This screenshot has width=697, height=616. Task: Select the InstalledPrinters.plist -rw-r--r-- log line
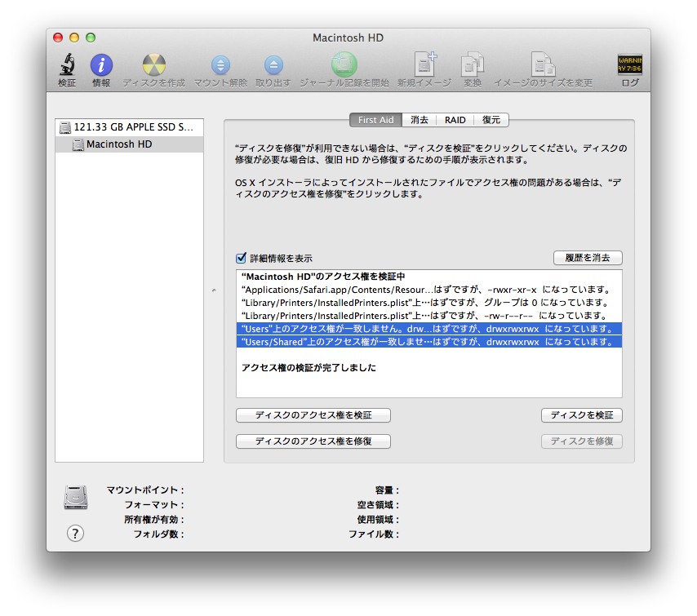point(429,316)
